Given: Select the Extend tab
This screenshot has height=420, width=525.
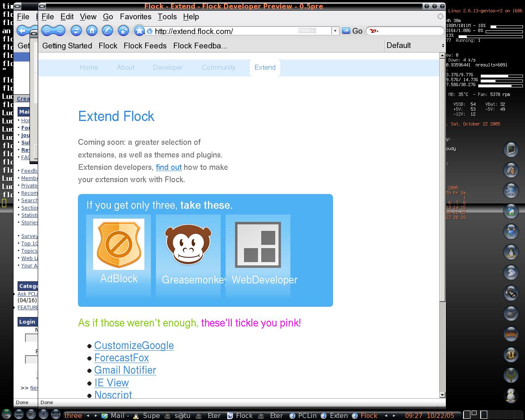Looking at the screenshot, I should pos(265,67).
